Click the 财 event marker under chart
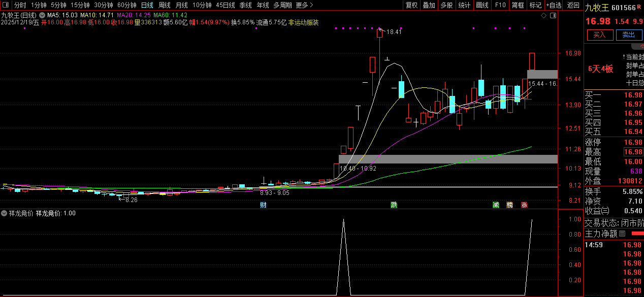The width and height of the screenshot is (644, 297). pos(263,205)
